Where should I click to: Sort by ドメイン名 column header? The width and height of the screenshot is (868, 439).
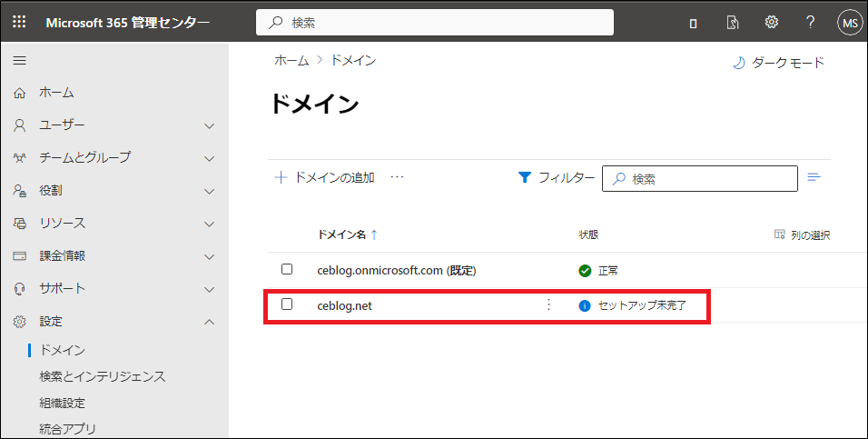click(x=347, y=235)
